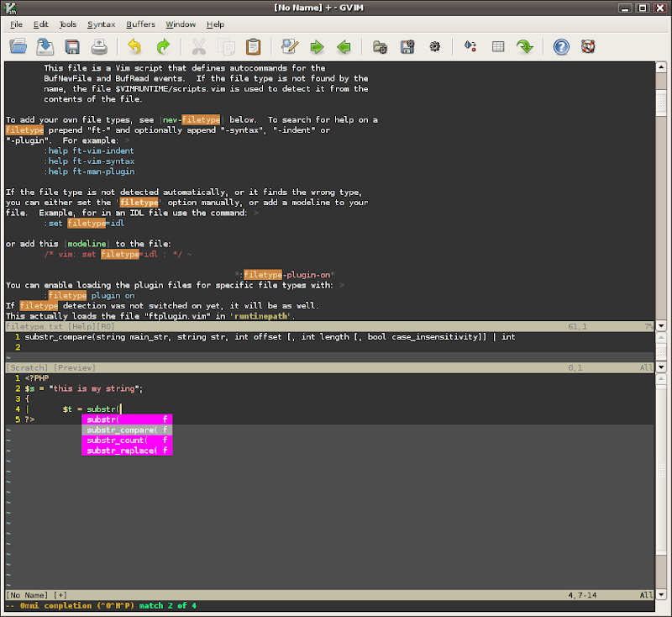Click the help window scroll-down arrow
The width and height of the screenshot is (672, 617).
pos(661,326)
